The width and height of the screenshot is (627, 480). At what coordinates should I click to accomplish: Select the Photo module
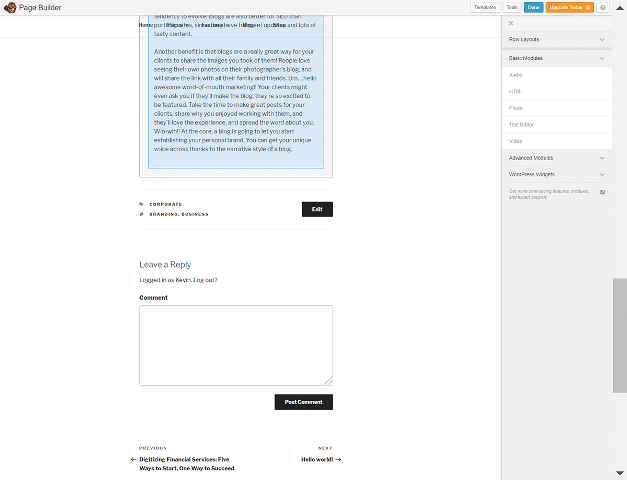pos(516,108)
